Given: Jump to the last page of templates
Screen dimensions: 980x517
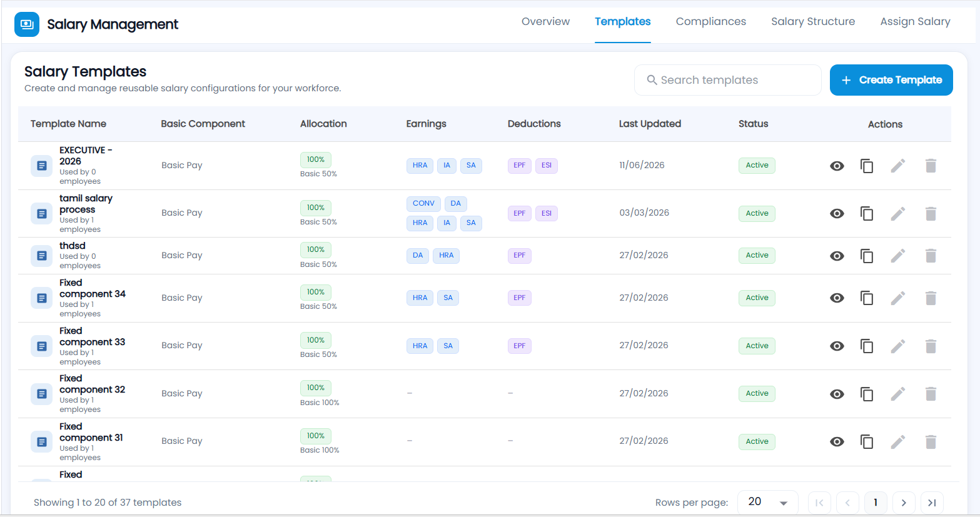Looking at the screenshot, I should [x=932, y=503].
